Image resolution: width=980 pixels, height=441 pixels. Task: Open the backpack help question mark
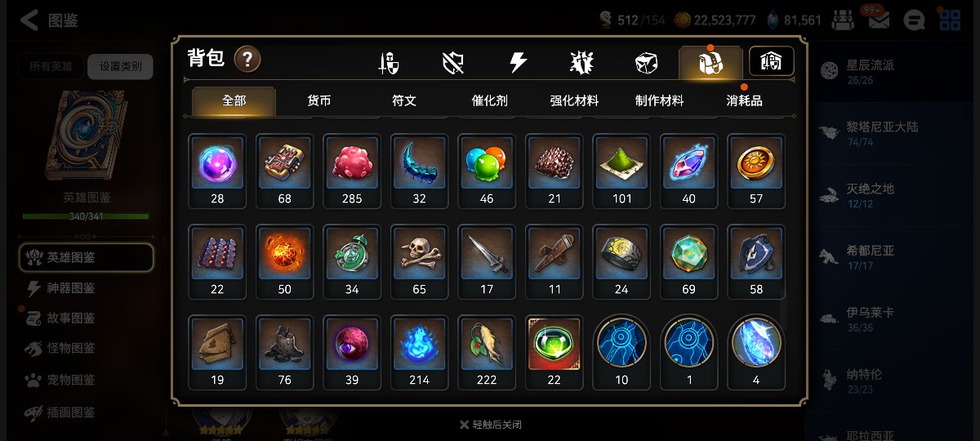point(247,60)
